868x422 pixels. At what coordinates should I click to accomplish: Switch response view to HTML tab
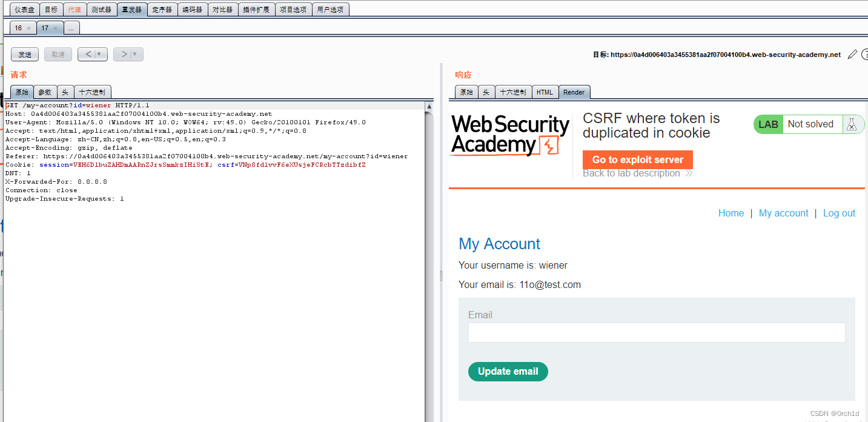coord(545,92)
